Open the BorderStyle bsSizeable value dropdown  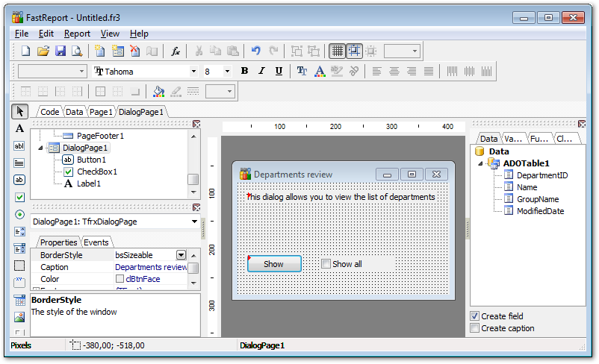click(x=181, y=255)
